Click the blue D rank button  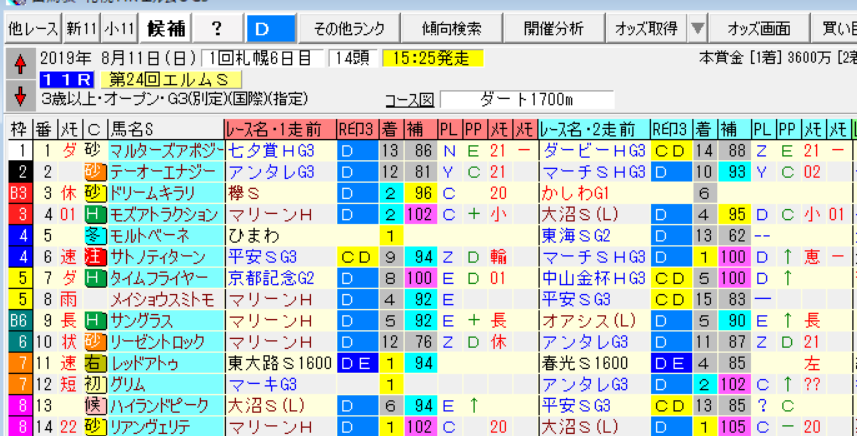point(271,28)
